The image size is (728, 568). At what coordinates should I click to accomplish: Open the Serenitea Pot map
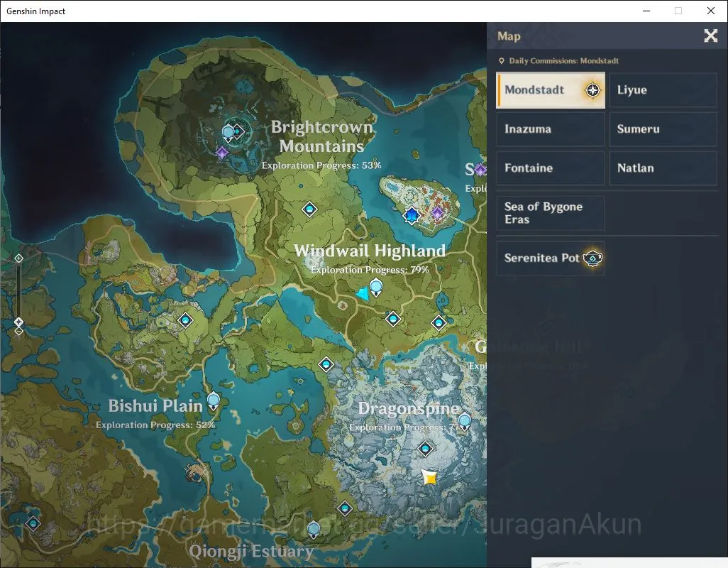550,258
